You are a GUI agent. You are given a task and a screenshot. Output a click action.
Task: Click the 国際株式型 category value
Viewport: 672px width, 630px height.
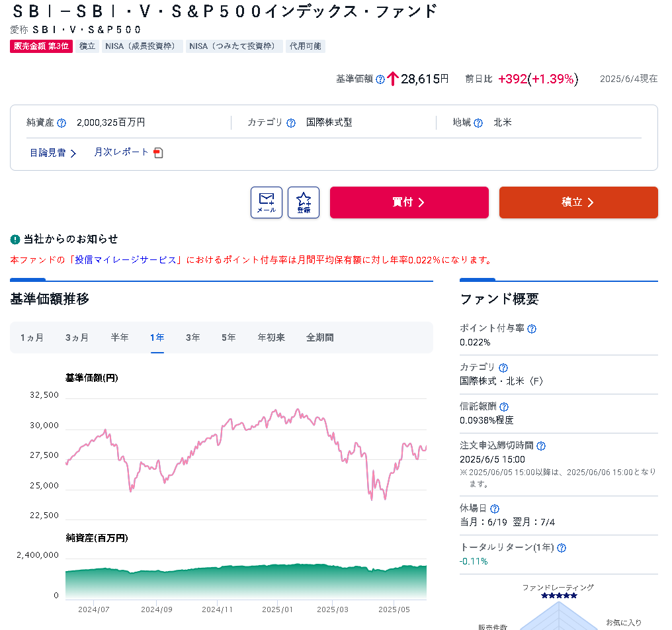pyautogui.click(x=329, y=122)
